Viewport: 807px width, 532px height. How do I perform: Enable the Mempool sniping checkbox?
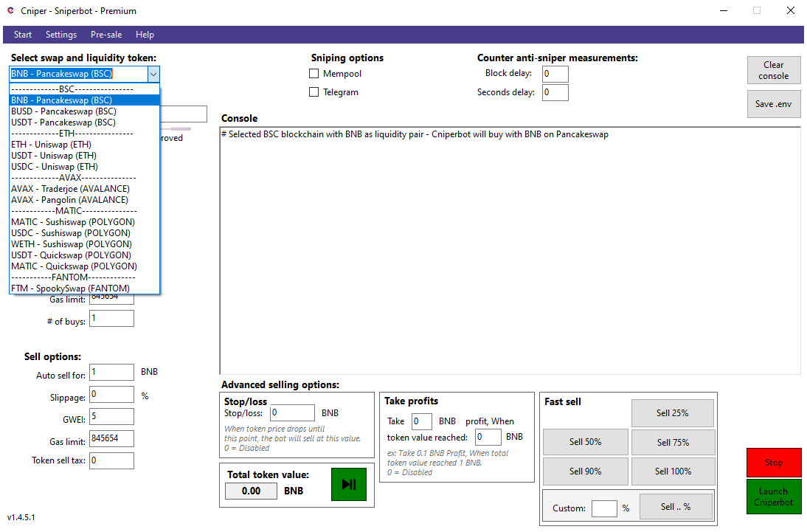pyautogui.click(x=314, y=74)
